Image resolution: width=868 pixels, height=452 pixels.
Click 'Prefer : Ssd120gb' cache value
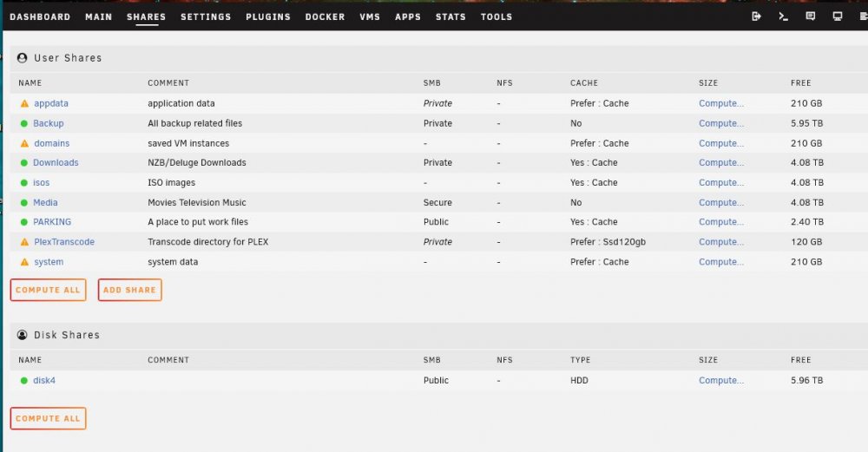[608, 242]
